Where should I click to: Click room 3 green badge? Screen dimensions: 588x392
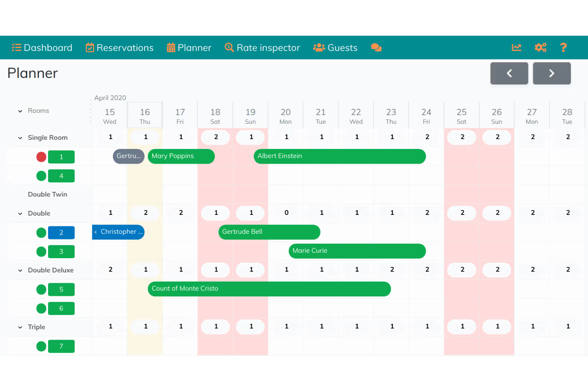point(61,251)
